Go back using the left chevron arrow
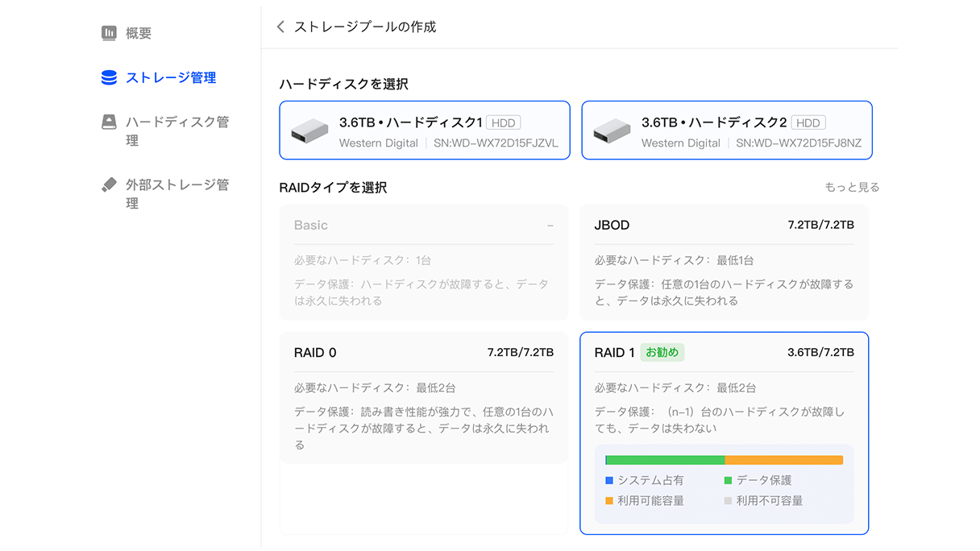The height and width of the screenshot is (551, 980). click(280, 27)
